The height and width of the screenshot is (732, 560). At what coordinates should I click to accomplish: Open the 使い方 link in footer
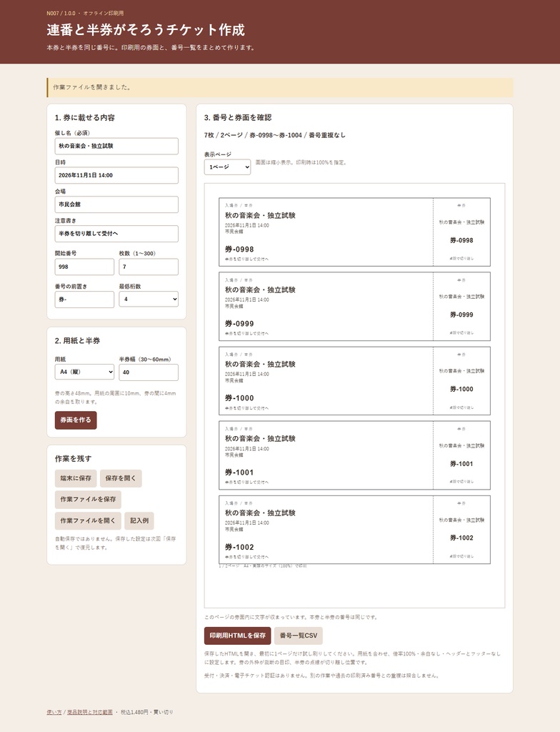(x=54, y=713)
